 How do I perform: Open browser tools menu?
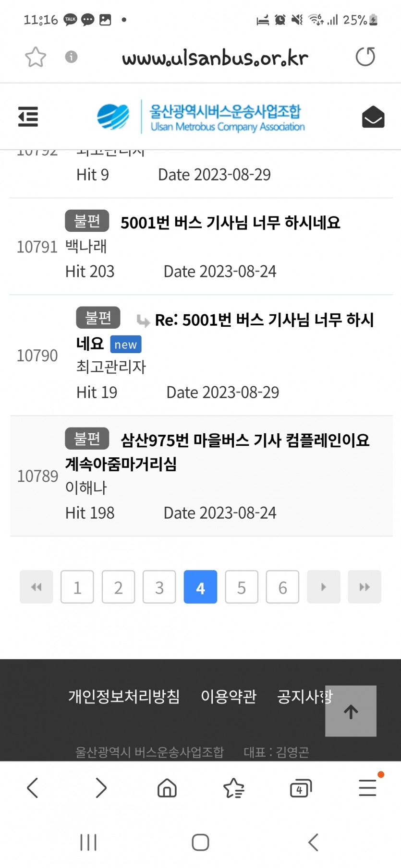(367, 788)
